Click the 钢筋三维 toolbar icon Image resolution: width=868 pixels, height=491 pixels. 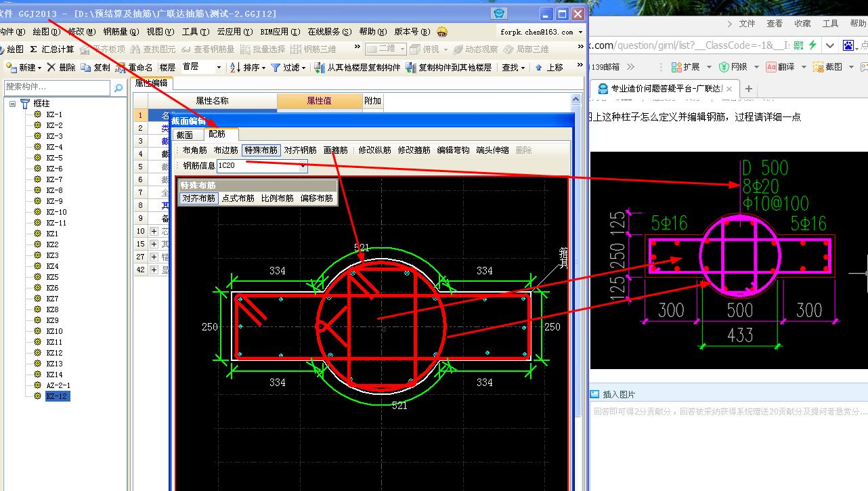[296, 49]
